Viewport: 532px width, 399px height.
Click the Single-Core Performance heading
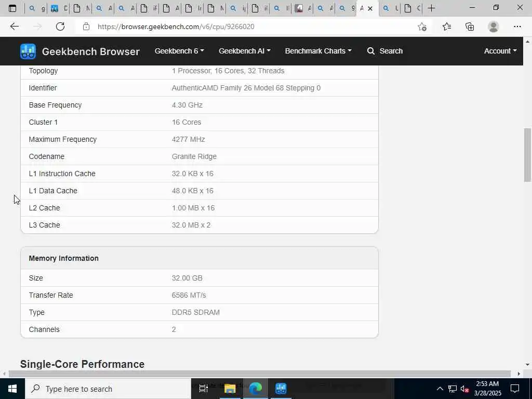[x=82, y=364]
